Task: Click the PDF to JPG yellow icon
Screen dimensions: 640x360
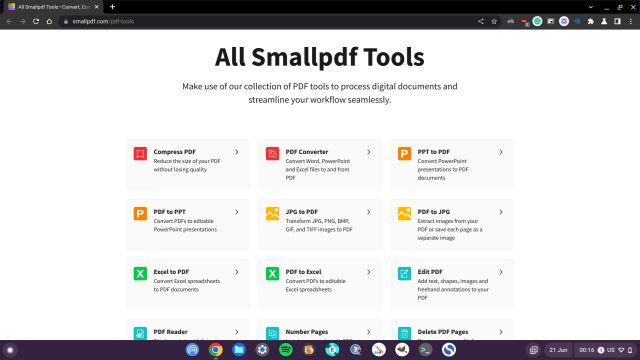Action: click(404, 214)
